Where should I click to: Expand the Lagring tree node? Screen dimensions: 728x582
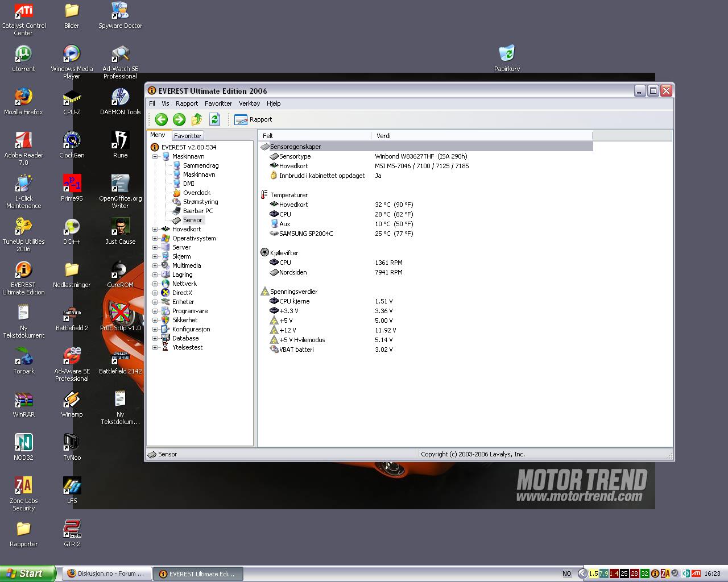155,275
